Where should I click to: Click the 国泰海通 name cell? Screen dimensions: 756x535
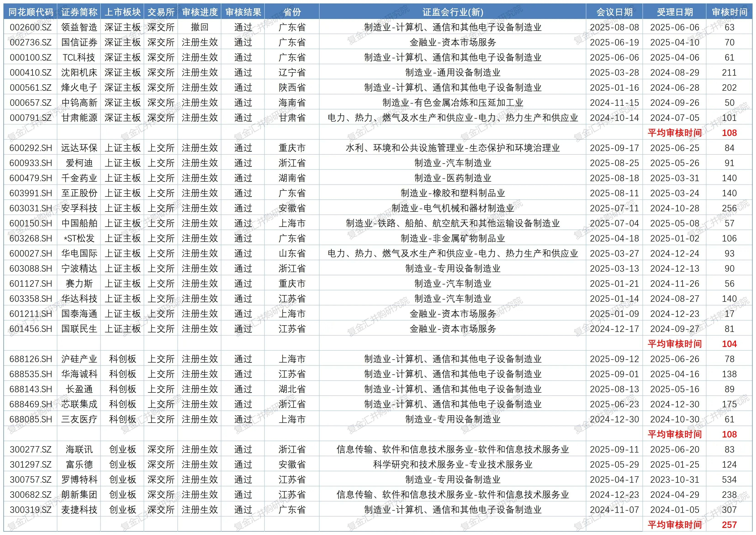[79, 314]
